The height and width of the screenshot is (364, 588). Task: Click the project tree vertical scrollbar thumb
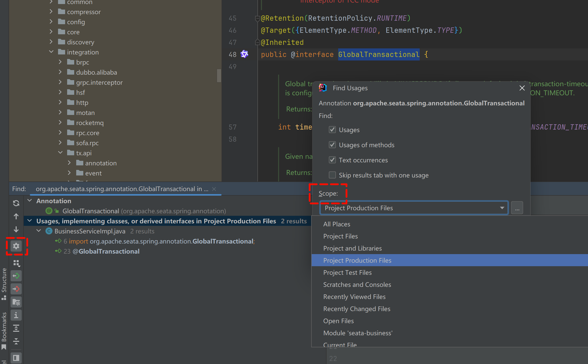(x=219, y=75)
